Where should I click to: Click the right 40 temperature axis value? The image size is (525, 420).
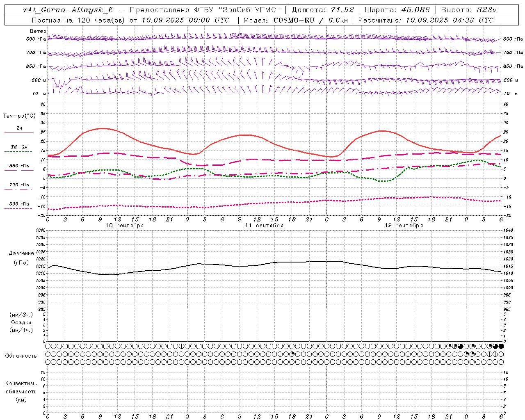pyautogui.click(x=506, y=104)
